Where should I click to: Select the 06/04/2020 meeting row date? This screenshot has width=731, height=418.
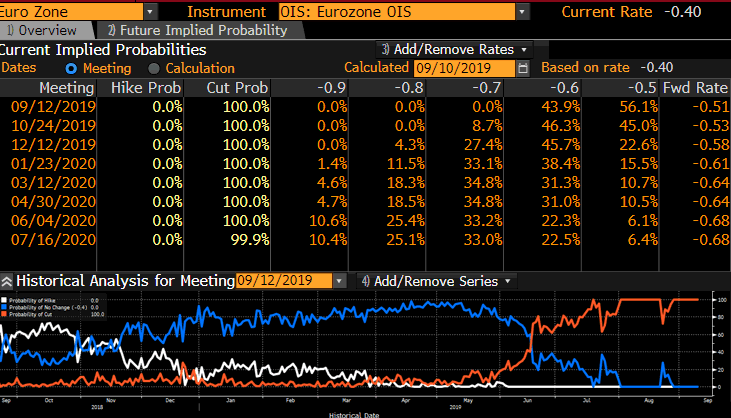53,221
